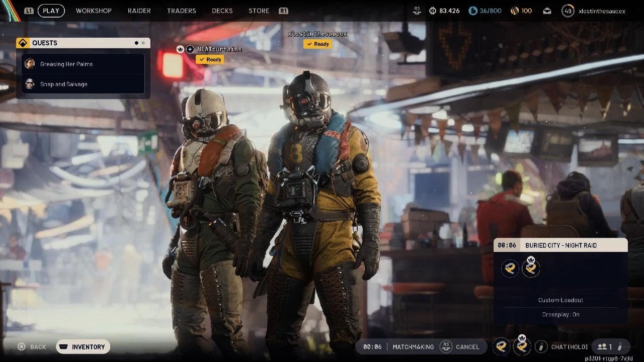
Task: Click the Custom Loadout label
Action: click(x=560, y=300)
